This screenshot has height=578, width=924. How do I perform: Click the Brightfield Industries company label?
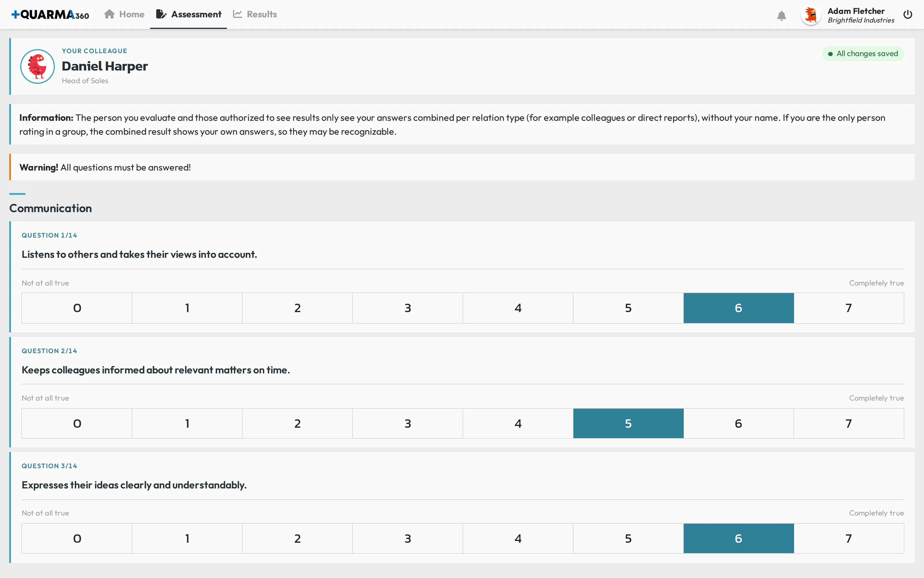[860, 20]
